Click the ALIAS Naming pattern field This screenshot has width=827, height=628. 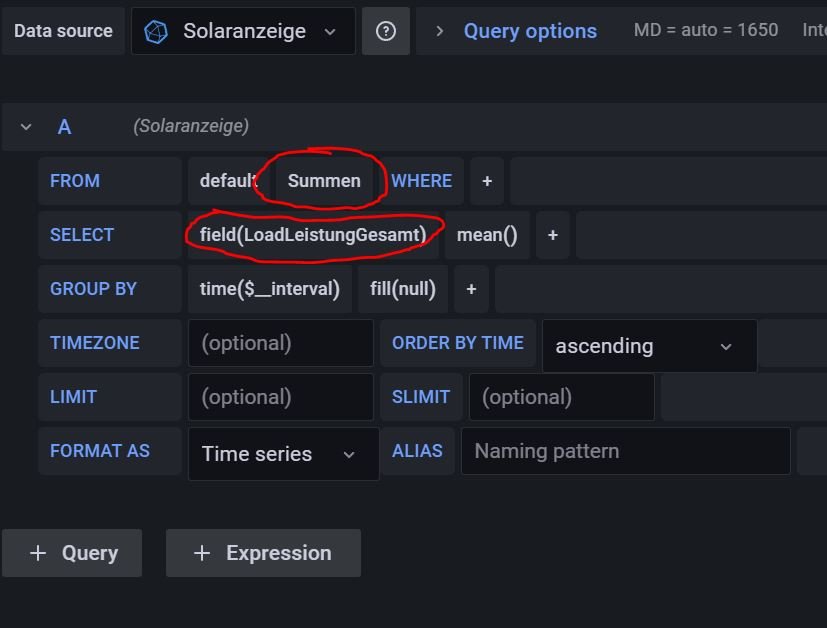pyautogui.click(x=625, y=451)
